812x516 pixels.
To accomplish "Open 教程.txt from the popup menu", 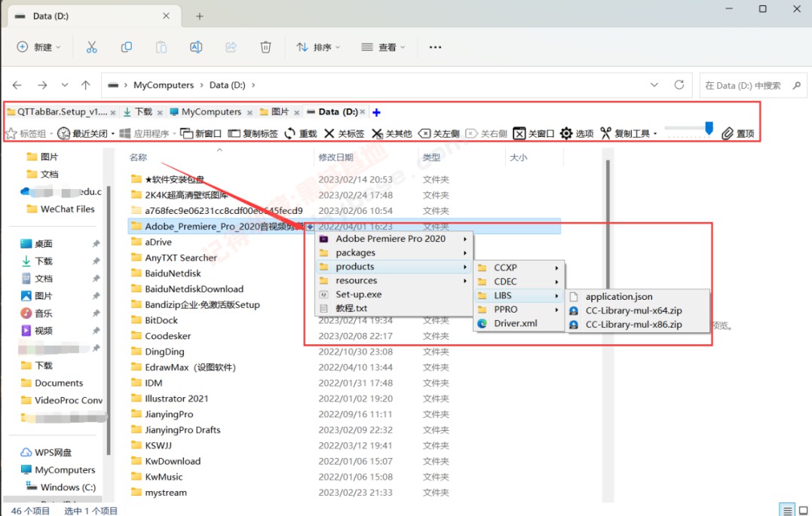I will tap(394, 308).
